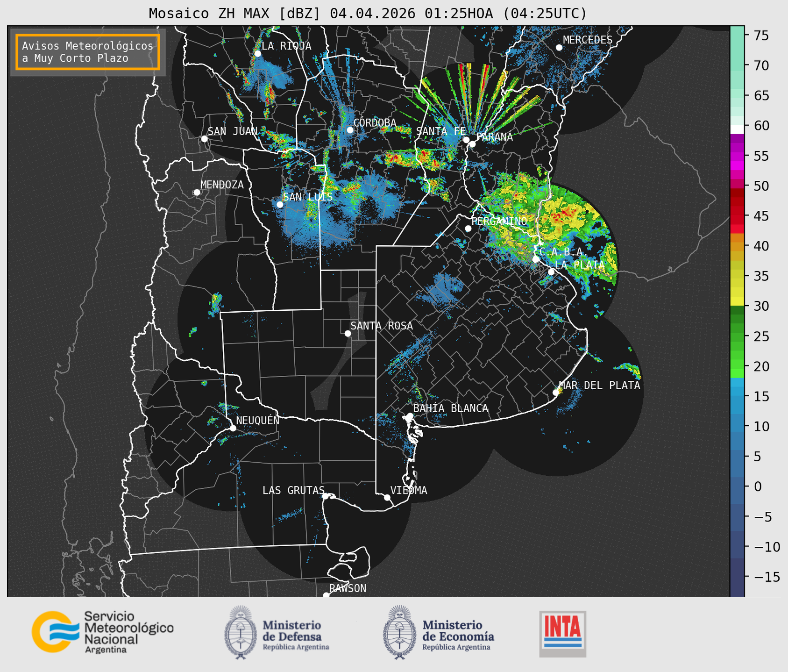Click the Mercedes city marker
Screen dimensions: 788x672
pyautogui.click(x=559, y=48)
